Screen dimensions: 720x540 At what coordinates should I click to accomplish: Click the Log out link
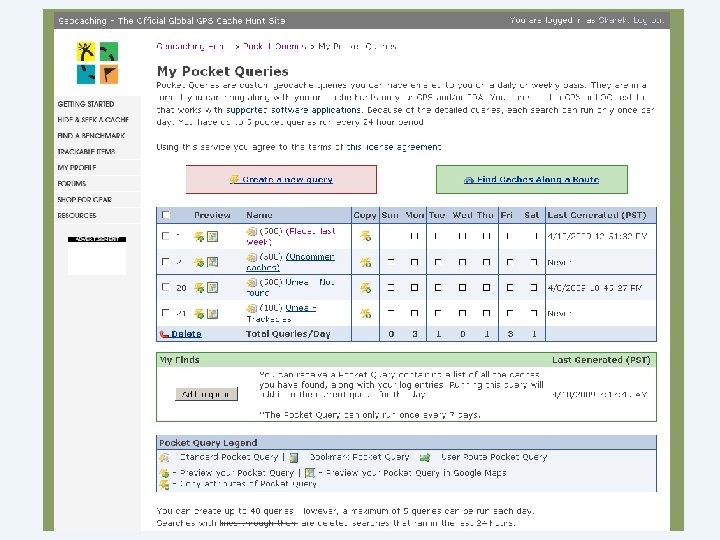point(648,20)
